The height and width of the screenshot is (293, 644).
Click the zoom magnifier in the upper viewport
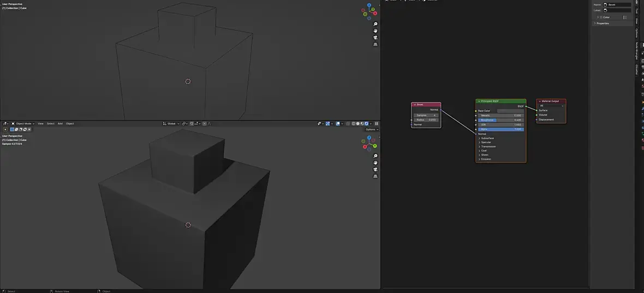[x=375, y=24]
